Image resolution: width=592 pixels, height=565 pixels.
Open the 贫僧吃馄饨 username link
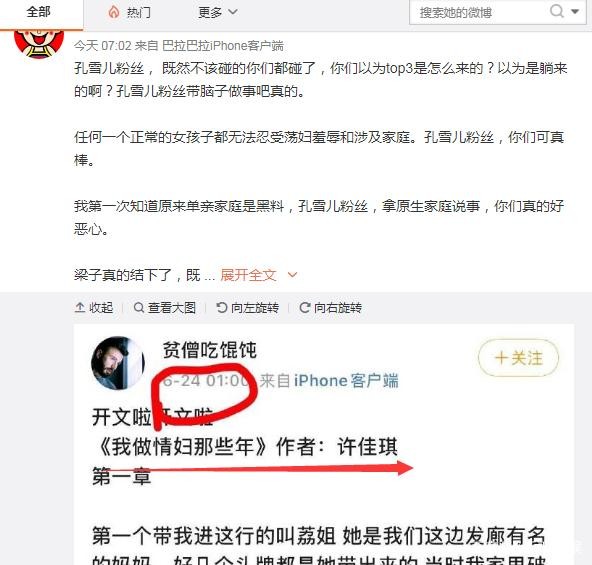(210, 350)
